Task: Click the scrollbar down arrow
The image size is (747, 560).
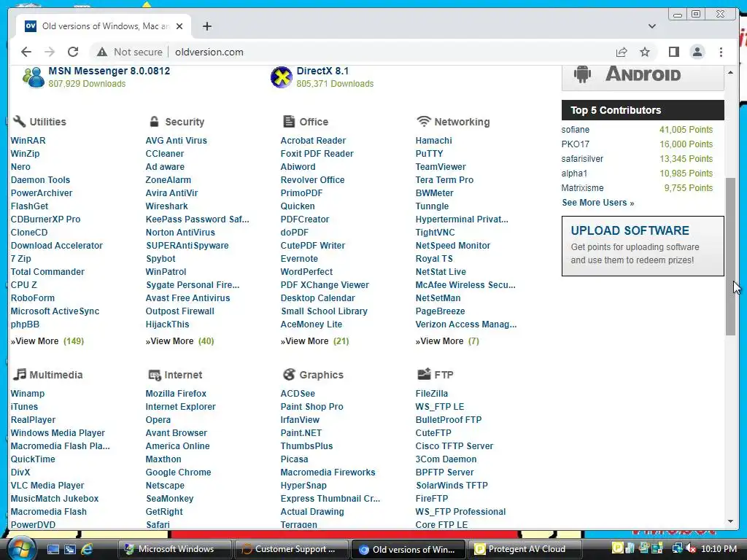Action: click(x=730, y=521)
